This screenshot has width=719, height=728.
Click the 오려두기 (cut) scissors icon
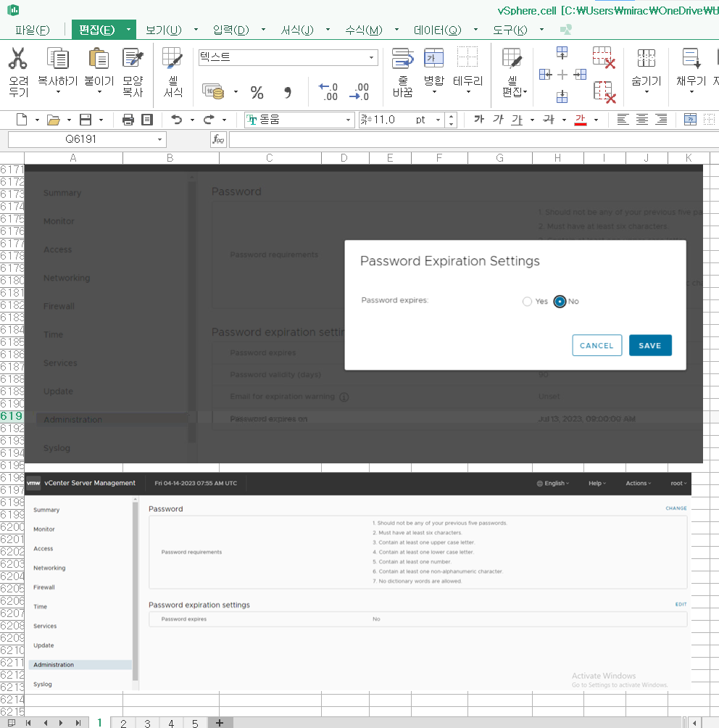(x=17, y=59)
